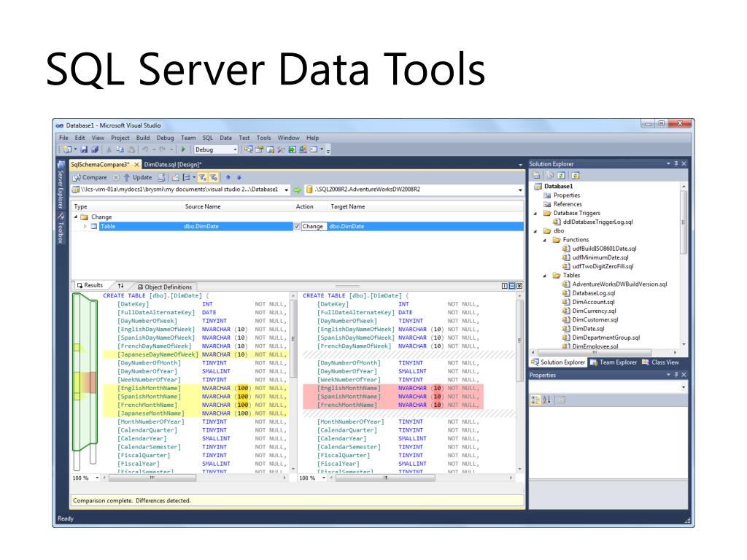Screen dimensions: 747x560
Task: Open the Toolbox side tab
Action: point(61,228)
